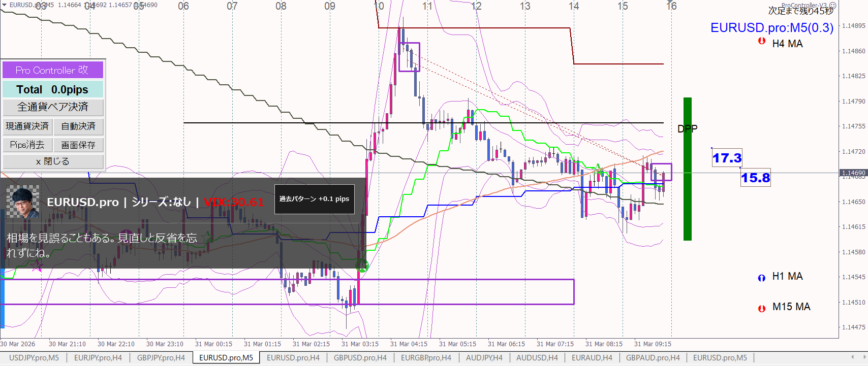
Task: Save the screen with 画面保存
Action: [x=78, y=145]
